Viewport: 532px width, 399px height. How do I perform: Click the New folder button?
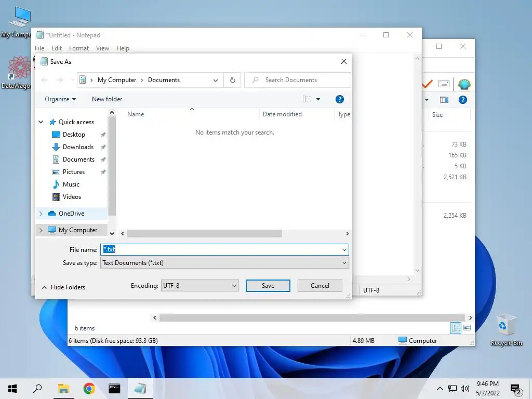coord(107,99)
